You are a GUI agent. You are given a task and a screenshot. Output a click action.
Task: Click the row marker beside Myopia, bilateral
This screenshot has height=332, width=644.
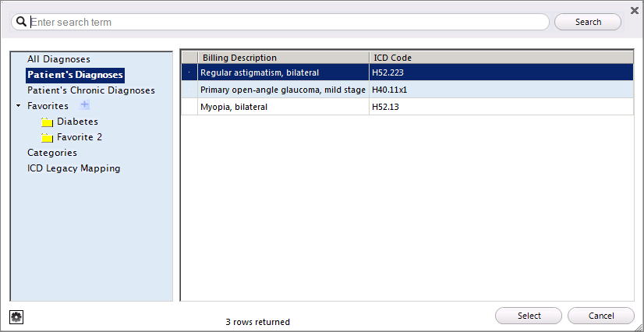coord(189,107)
